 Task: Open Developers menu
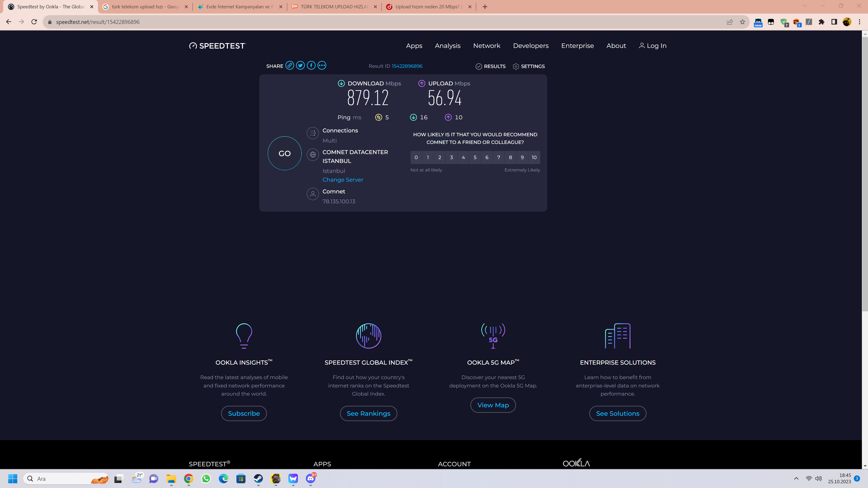[531, 46]
